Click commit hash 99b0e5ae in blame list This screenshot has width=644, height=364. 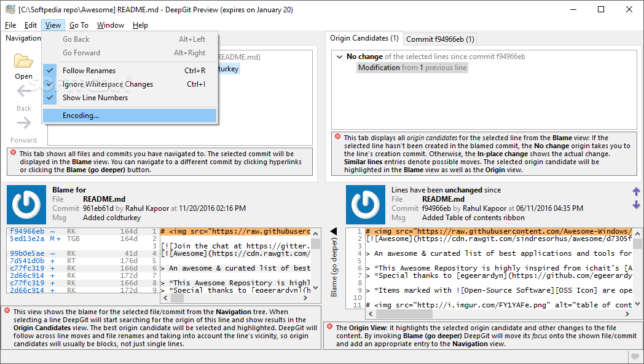[27, 253]
